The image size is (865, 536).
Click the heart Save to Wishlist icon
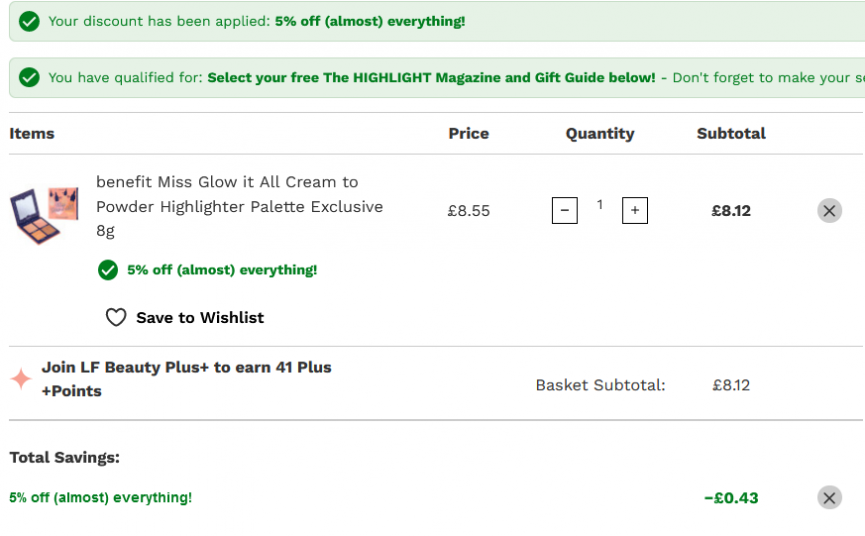pos(116,317)
